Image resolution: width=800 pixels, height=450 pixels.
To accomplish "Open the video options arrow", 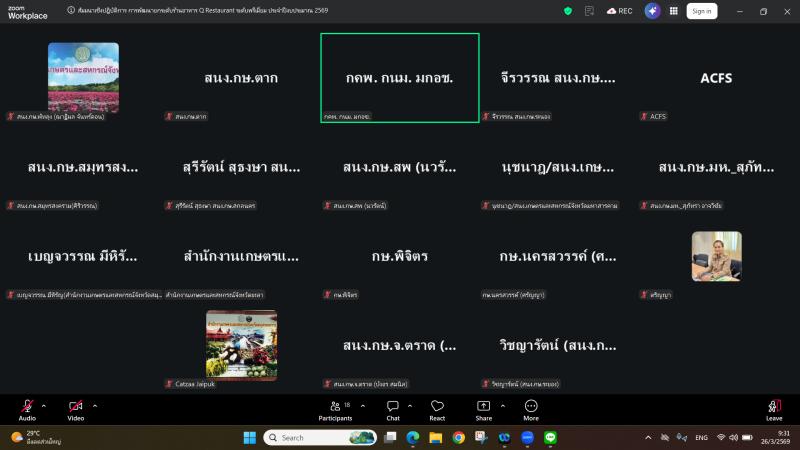I will click(x=94, y=405).
